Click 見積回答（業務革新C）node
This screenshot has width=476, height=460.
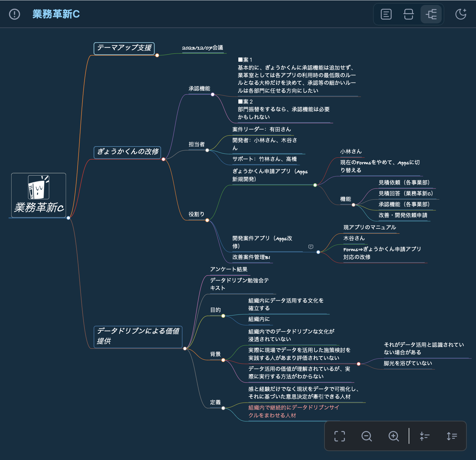tap(407, 193)
